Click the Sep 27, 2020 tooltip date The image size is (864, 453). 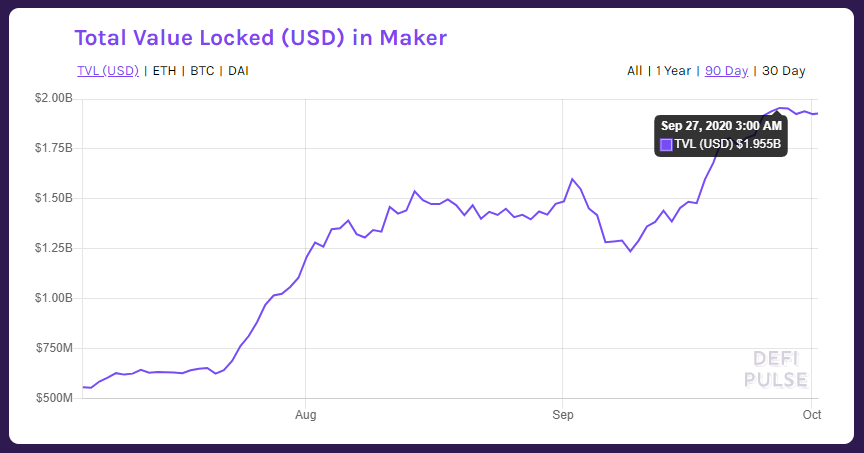tap(721, 125)
